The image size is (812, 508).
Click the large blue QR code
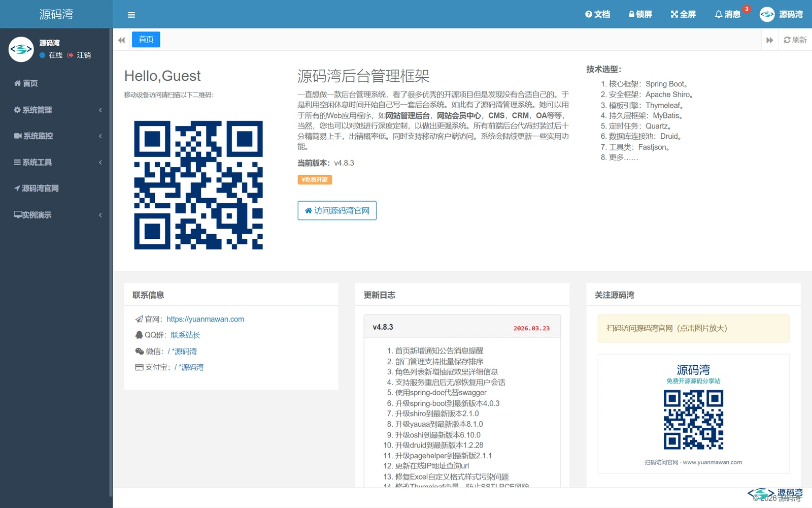tap(198, 185)
